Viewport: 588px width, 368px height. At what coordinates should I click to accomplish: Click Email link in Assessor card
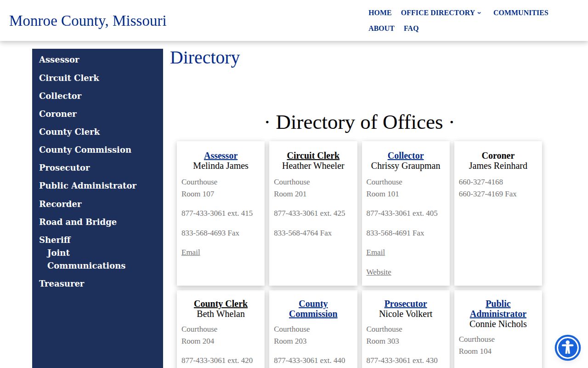(191, 252)
